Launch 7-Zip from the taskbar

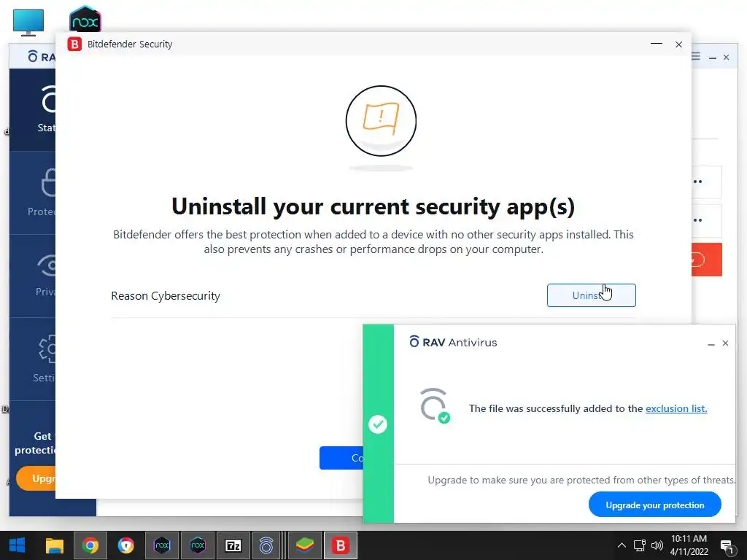point(233,545)
